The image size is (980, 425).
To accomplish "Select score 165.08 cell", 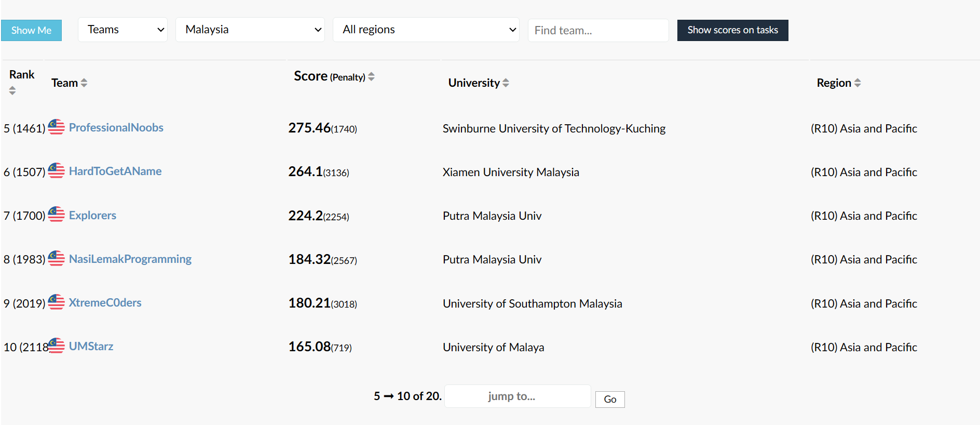I will coord(320,347).
